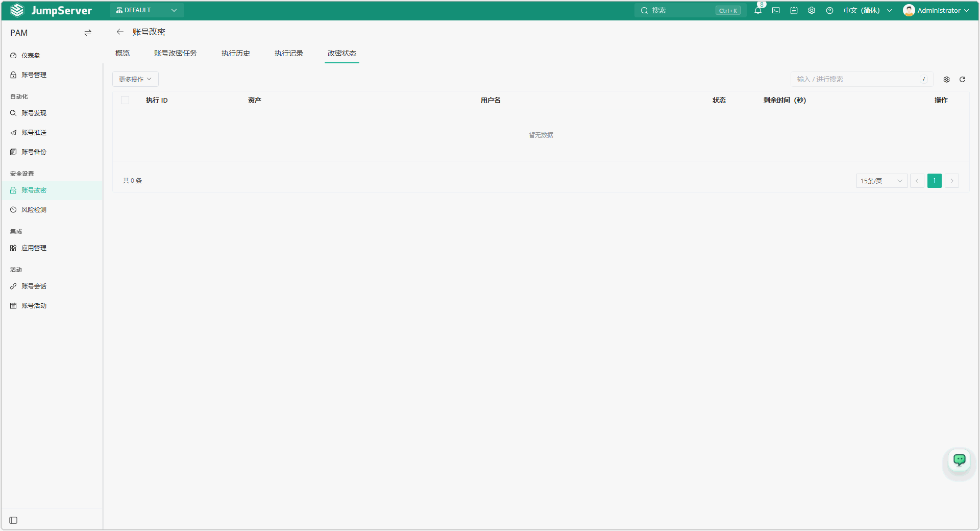
Task: Open 风险检测 in sidebar
Action: (x=52, y=210)
